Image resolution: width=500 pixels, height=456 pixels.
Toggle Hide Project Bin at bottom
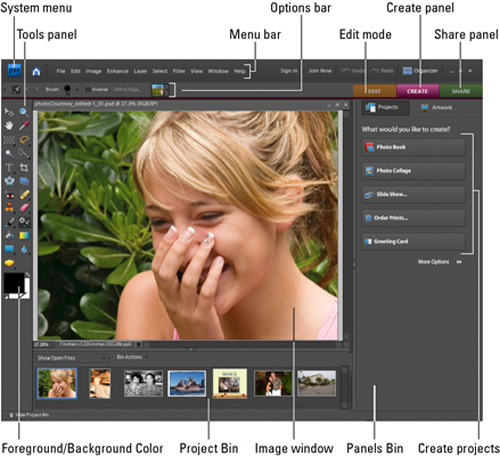(x=29, y=415)
